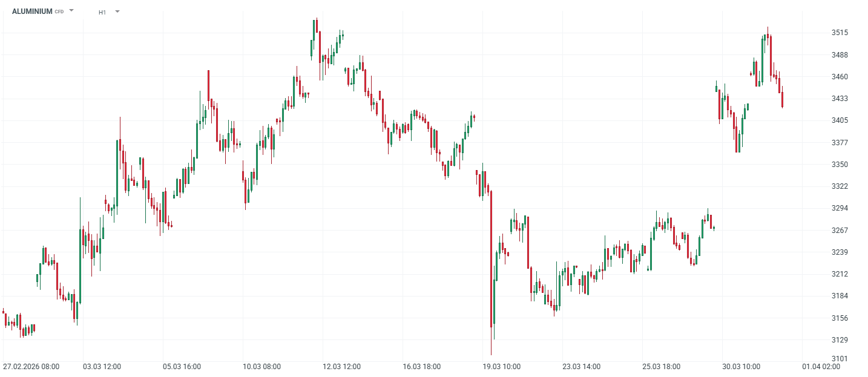The height and width of the screenshot is (377, 868).
Task: Select the 25.03 18:00 time label
Action: tap(661, 367)
